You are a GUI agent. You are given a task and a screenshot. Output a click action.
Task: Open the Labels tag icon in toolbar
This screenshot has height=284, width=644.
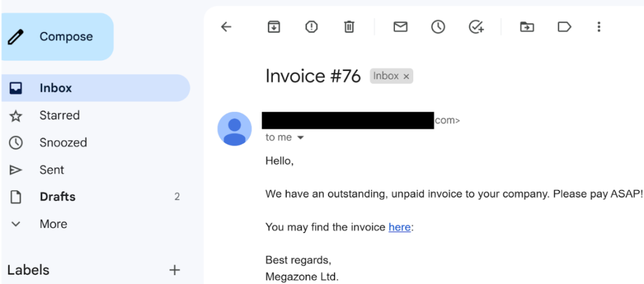point(564,27)
